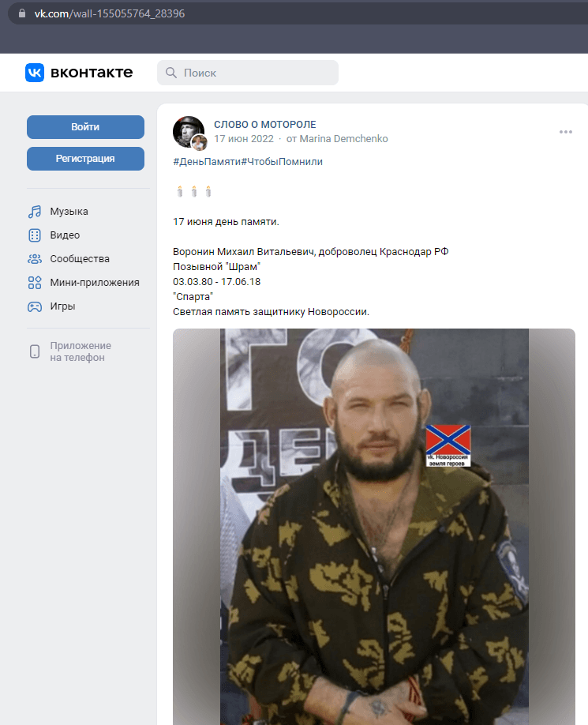The width and height of the screenshot is (588, 725).
Task: Open the СЛОВО О МОТОРОЛЕ community link
Action: (264, 124)
